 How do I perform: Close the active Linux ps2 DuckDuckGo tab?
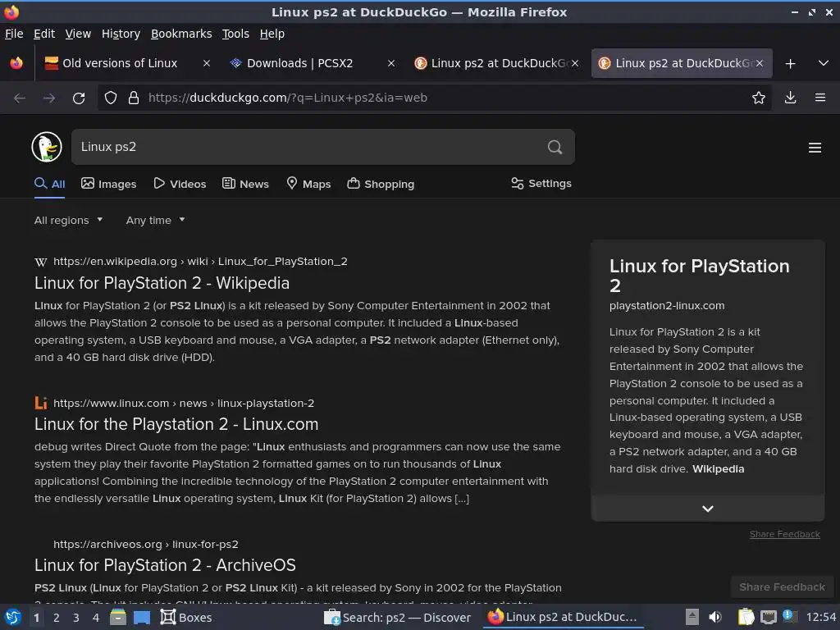click(760, 63)
